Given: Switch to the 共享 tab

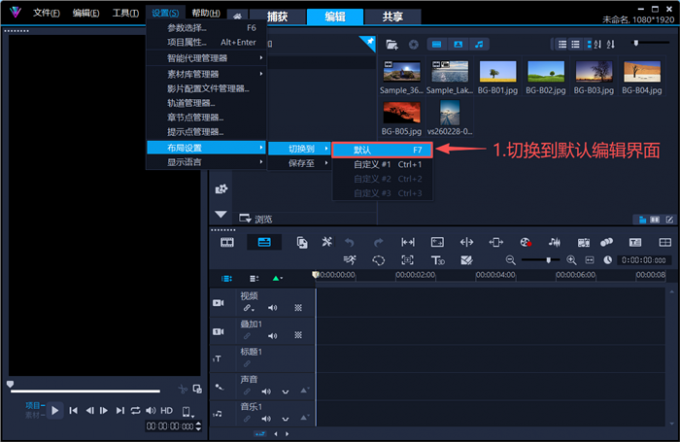Looking at the screenshot, I should coord(392,16).
